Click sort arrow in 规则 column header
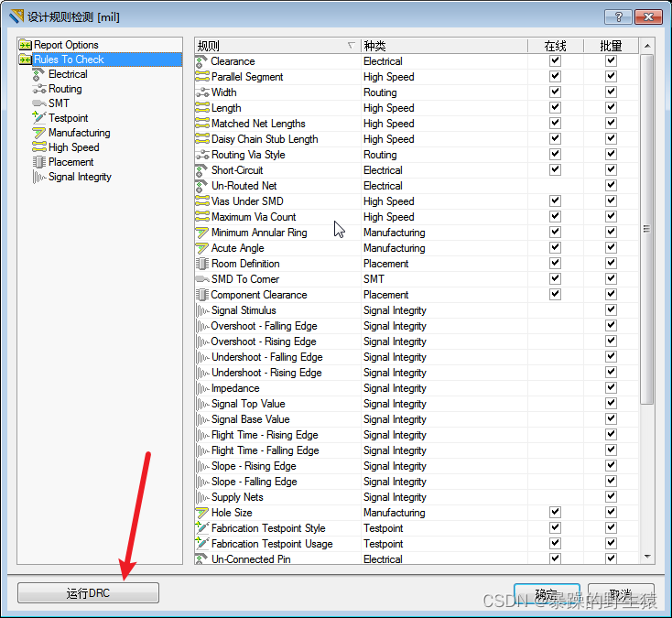The width and height of the screenshot is (672, 618). coord(352,46)
